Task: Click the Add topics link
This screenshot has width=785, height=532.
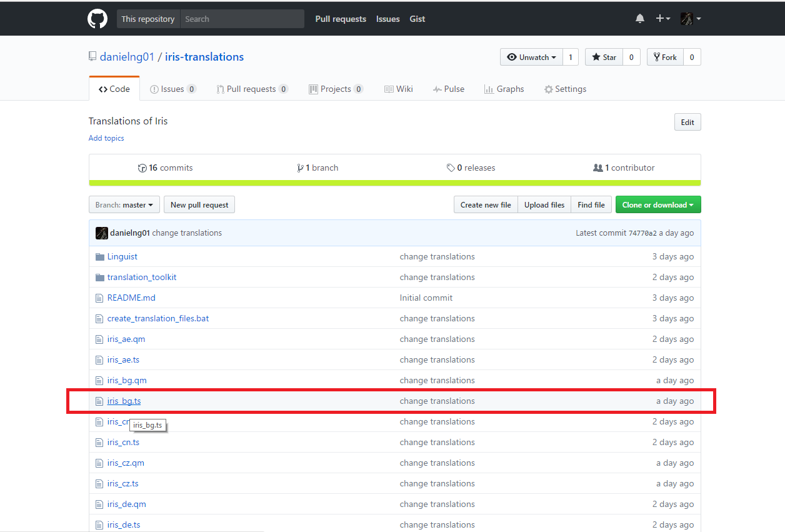Action: point(106,138)
